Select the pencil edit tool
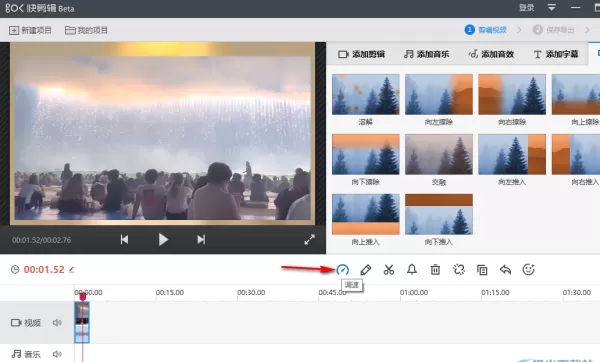600x362 pixels. pyautogui.click(x=365, y=270)
